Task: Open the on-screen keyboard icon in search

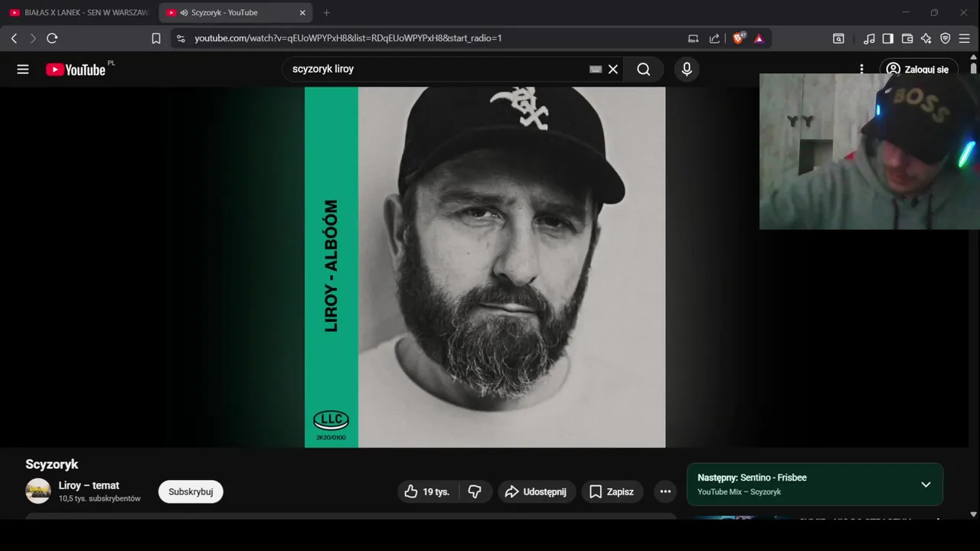Action: (596, 69)
